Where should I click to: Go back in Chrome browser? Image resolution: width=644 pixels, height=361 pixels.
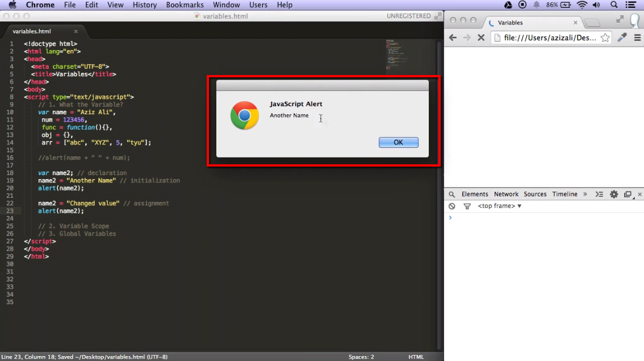click(453, 38)
